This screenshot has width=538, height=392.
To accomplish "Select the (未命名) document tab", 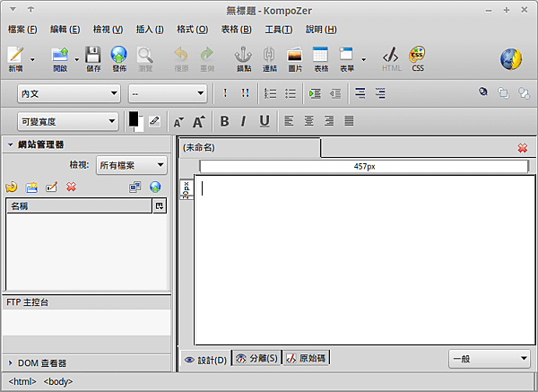I will pos(250,148).
